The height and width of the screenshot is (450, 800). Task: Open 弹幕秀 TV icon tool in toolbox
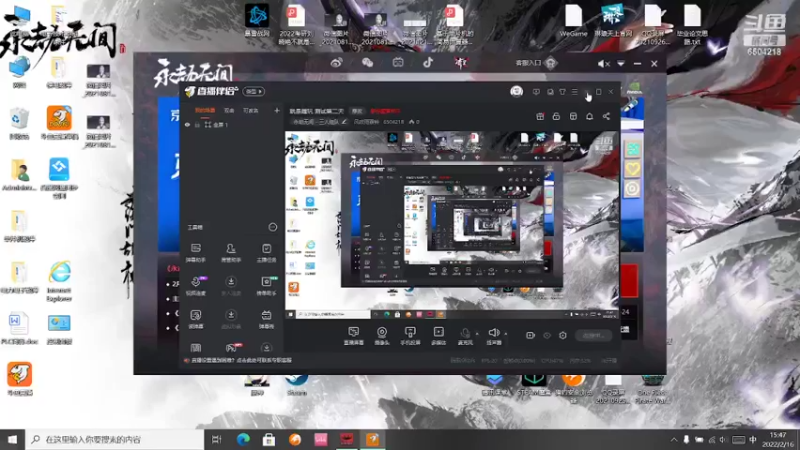tap(266, 319)
